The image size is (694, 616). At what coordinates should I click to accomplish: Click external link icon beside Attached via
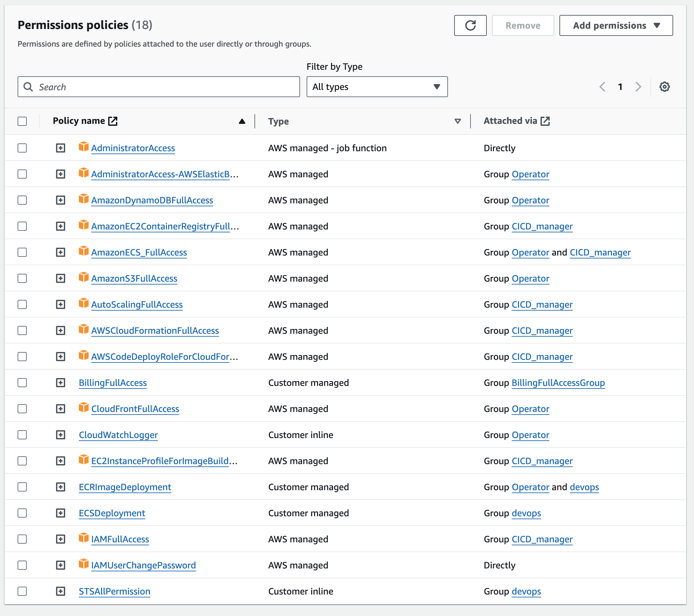click(545, 121)
